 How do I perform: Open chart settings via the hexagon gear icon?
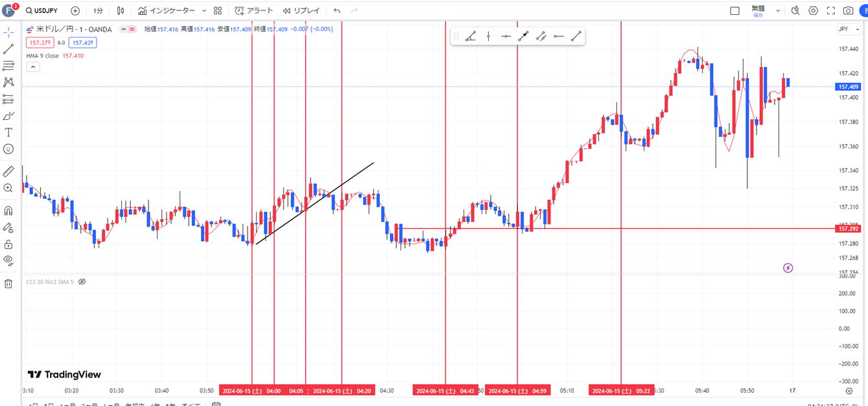point(813,11)
